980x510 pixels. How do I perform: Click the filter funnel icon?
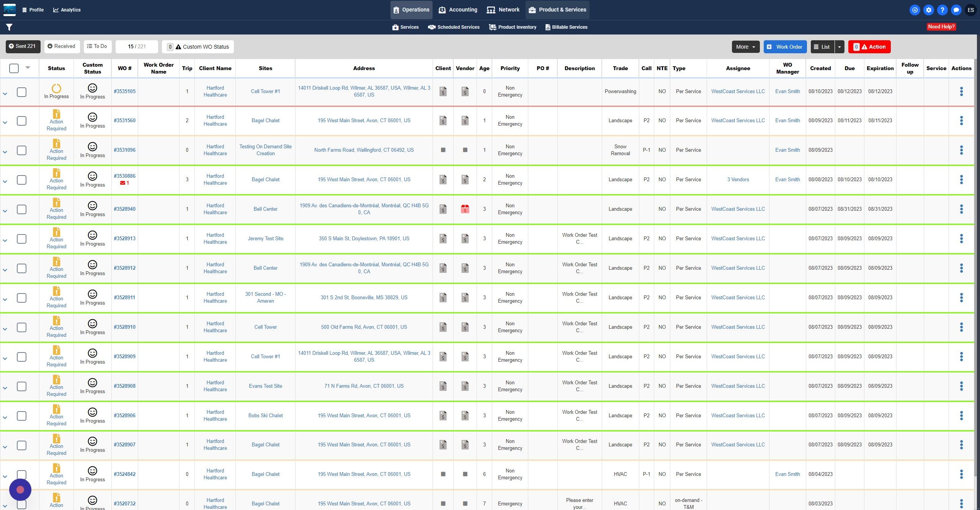(x=9, y=27)
